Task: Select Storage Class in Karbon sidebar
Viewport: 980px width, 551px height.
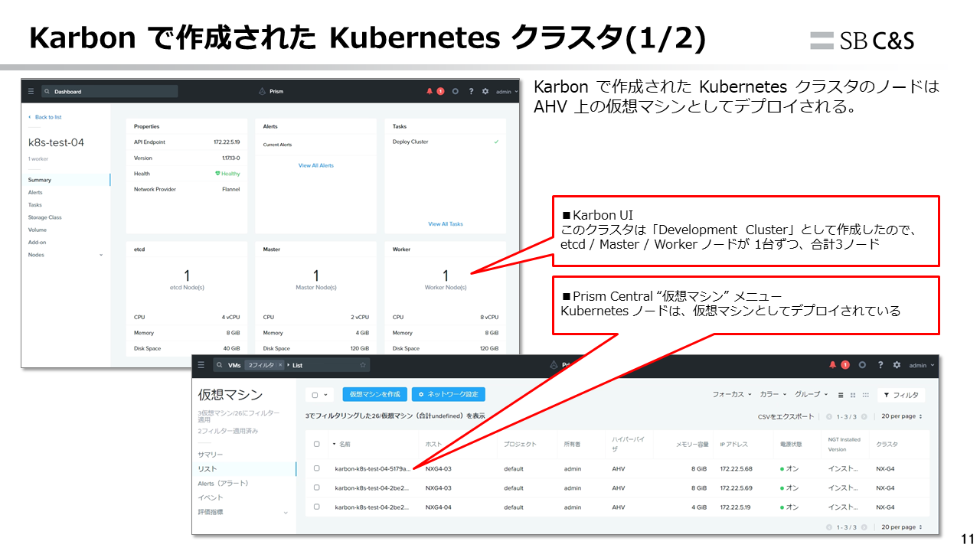Action: 44,217
